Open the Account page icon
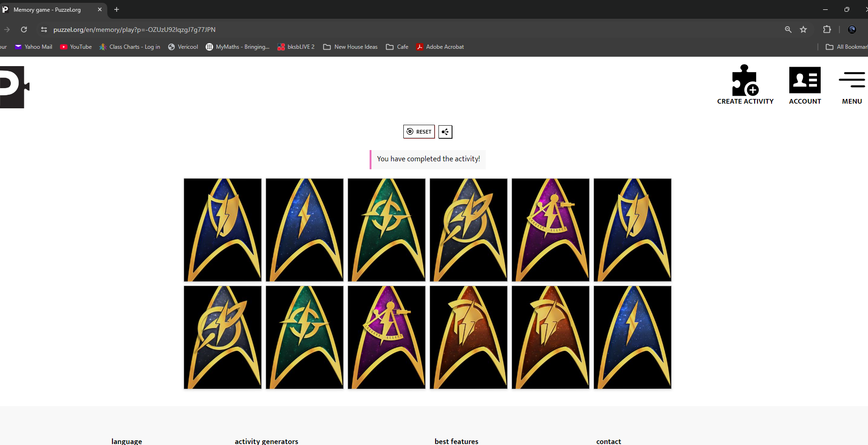 click(805, 80)
